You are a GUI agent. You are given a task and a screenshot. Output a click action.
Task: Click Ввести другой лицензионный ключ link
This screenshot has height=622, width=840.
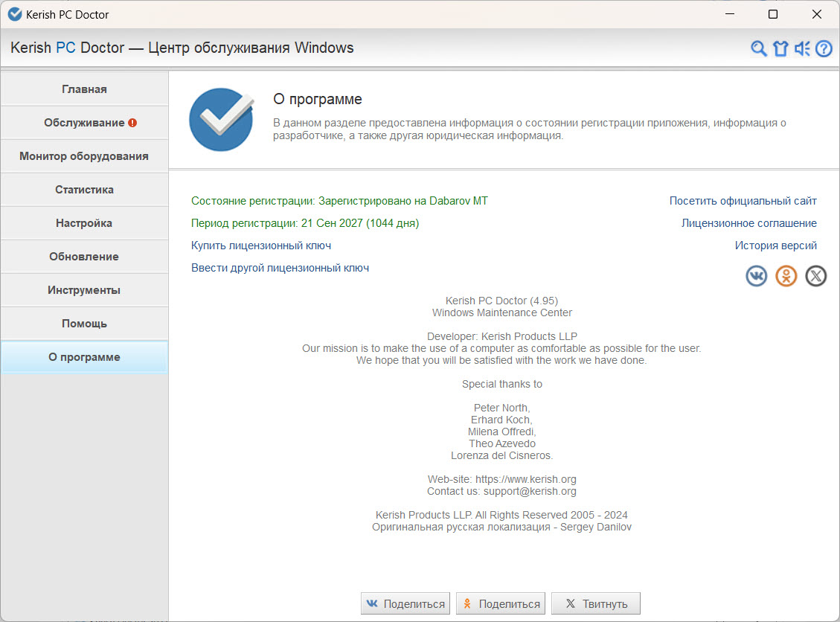[280, 268]
